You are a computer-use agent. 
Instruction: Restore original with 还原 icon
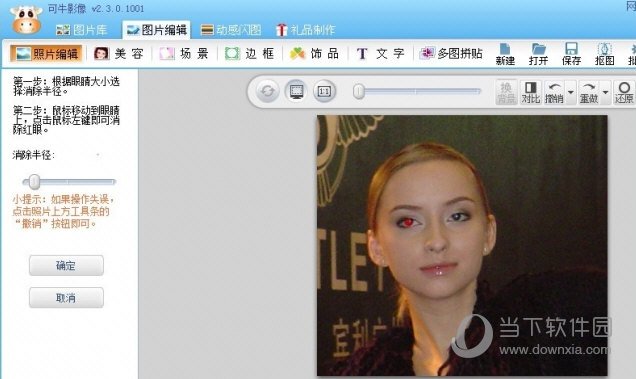tap(624, 92)
